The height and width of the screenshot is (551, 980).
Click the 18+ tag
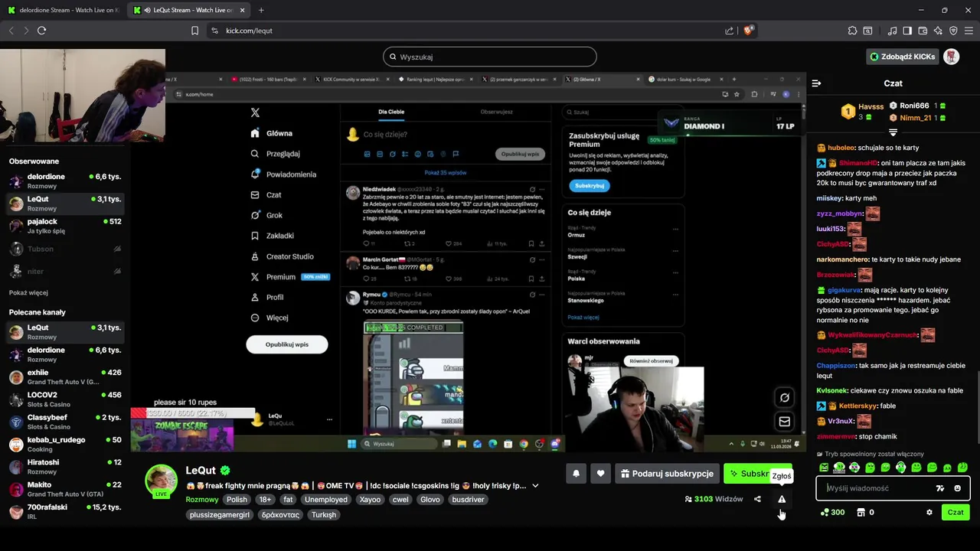tap(265, 500)
